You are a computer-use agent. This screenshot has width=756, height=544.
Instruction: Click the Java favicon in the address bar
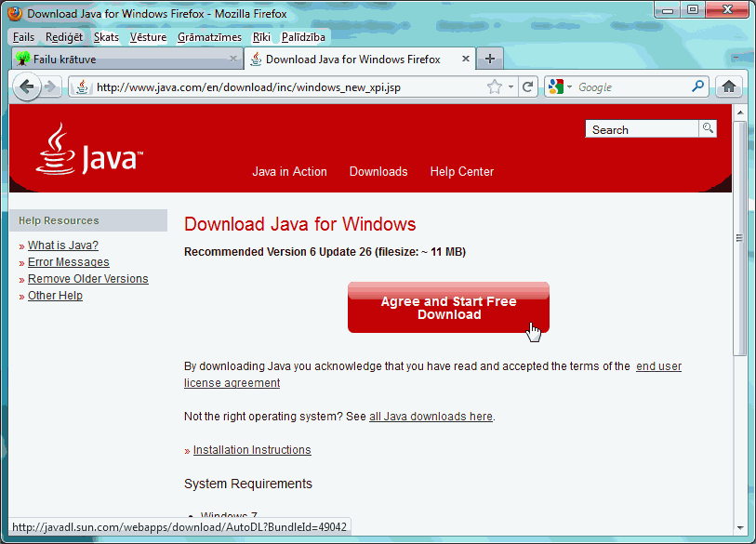83,86
